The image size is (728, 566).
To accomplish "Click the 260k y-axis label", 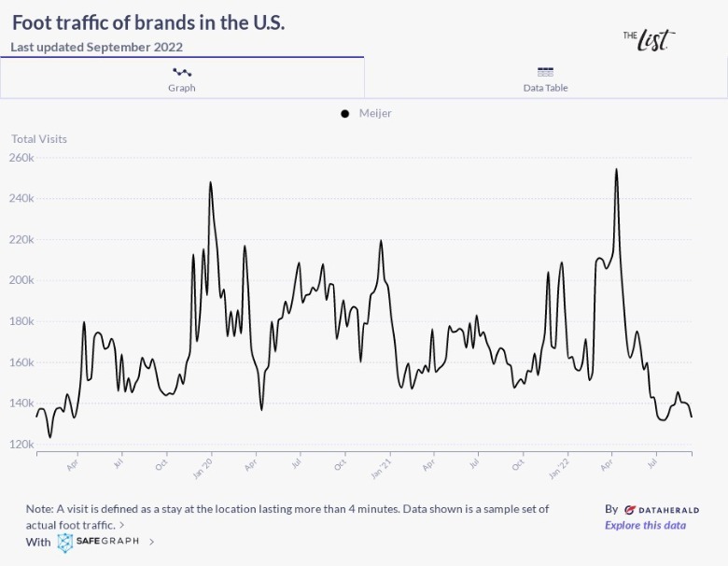I will pyautogui.click(x=22, y=158).
